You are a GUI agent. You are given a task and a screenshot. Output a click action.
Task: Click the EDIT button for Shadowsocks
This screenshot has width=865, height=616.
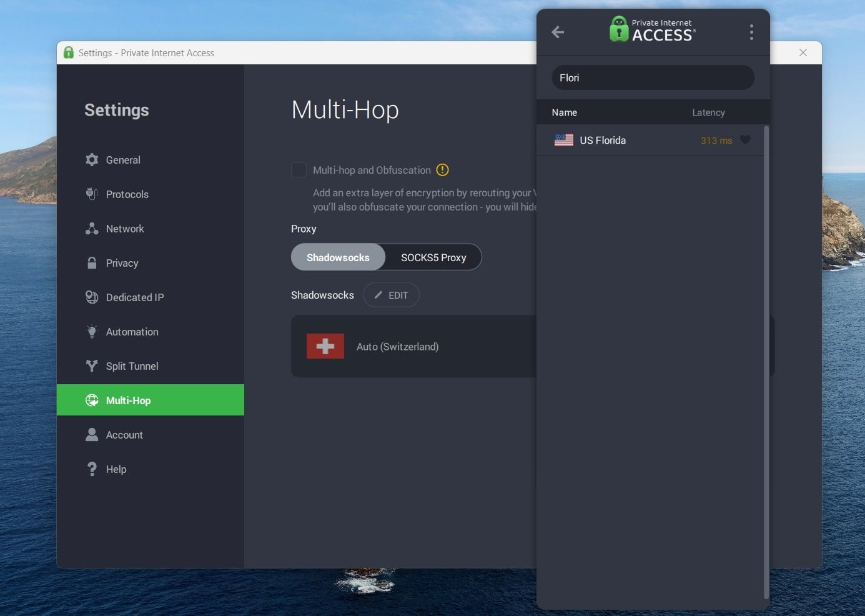(391, 294)
